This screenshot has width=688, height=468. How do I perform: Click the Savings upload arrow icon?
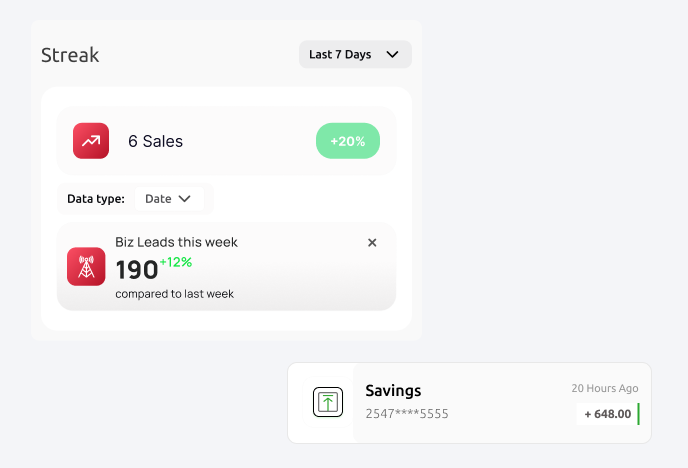(x=328, y=402)
